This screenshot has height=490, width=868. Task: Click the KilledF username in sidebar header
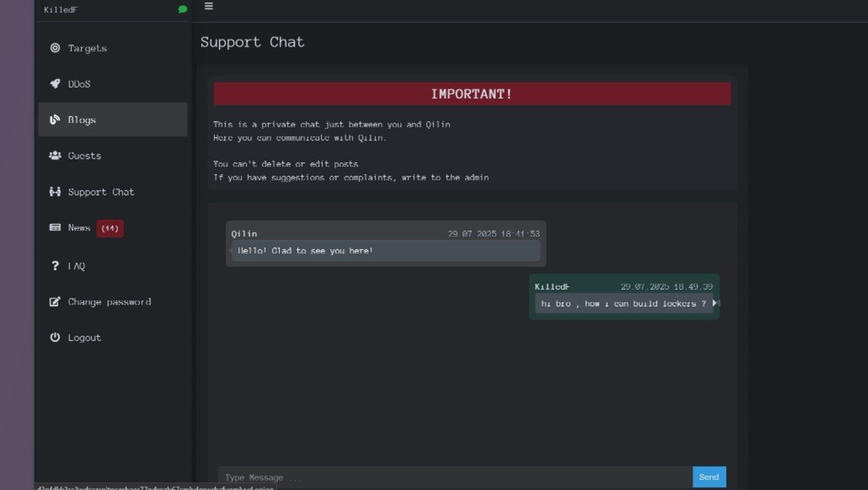click(61, 9)
